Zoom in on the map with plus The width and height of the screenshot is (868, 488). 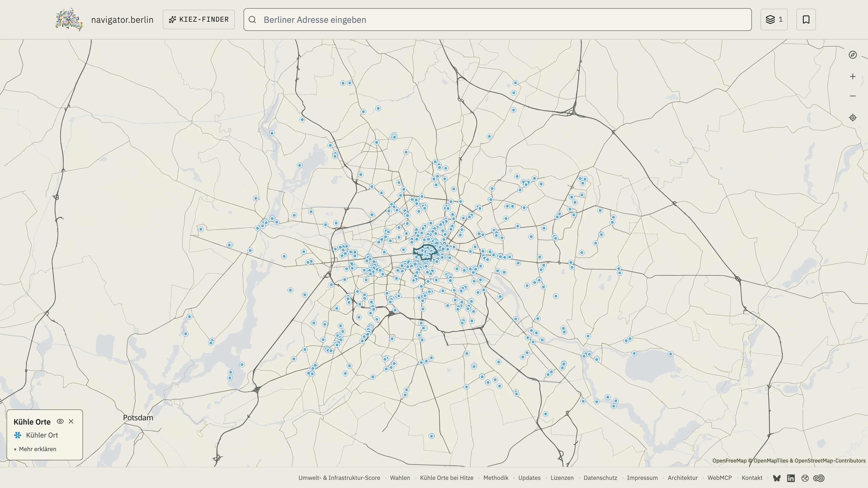tap(853, 76)
